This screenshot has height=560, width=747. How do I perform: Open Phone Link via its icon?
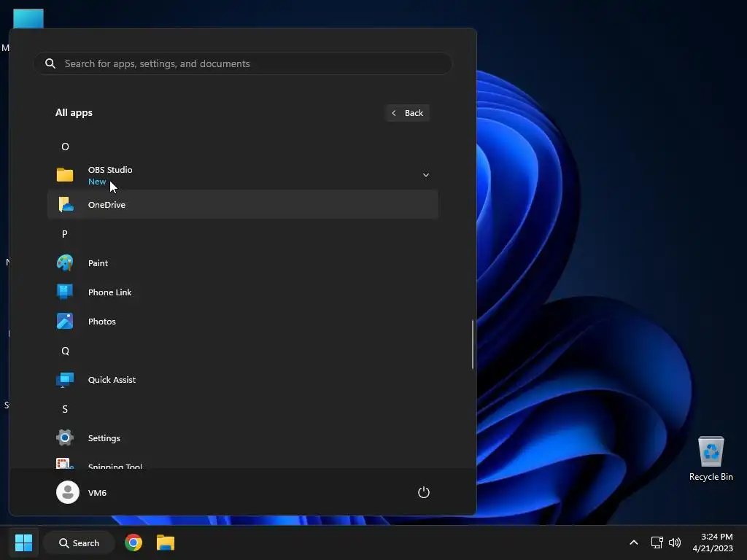(65, 292)
